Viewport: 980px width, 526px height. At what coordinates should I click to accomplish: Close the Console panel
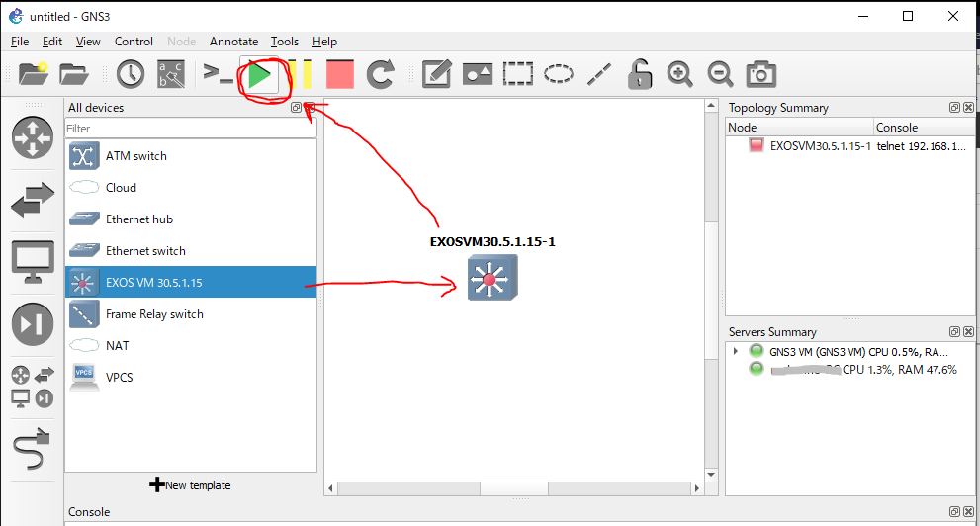coord(968,511)
